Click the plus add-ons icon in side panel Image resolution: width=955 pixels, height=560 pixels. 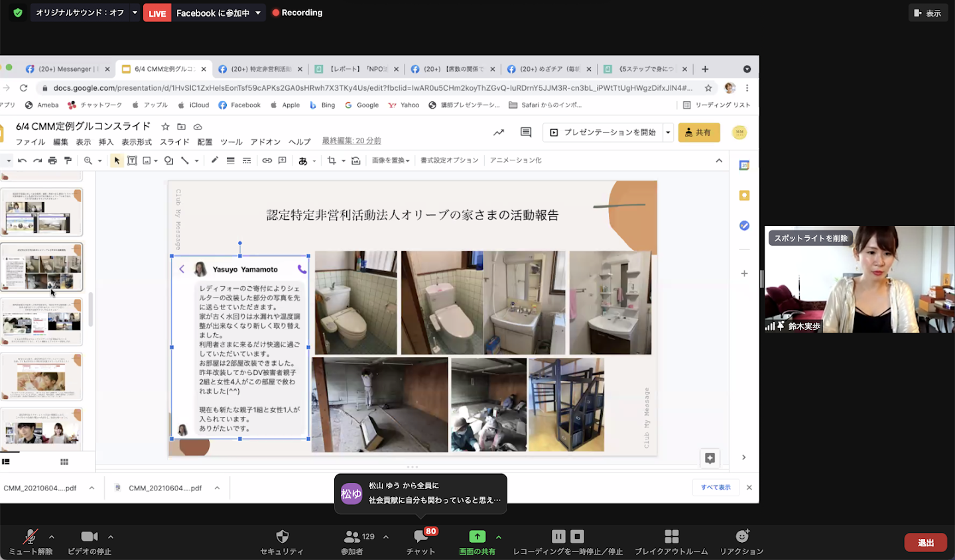point(744,273)
